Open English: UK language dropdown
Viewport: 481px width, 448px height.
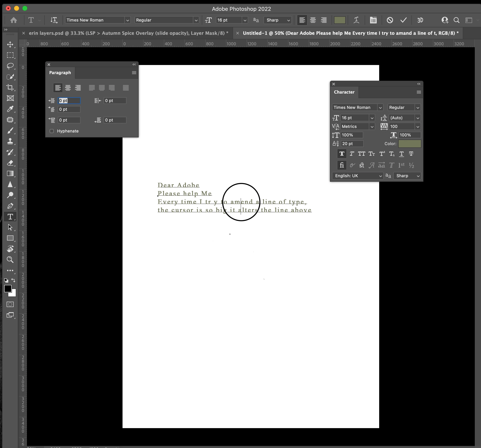(x=357, y=176)
